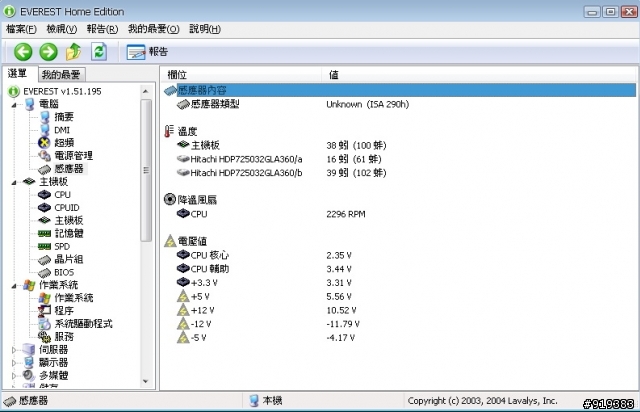Collapse the 主機板 tree branch

click(x=14, y=182)
